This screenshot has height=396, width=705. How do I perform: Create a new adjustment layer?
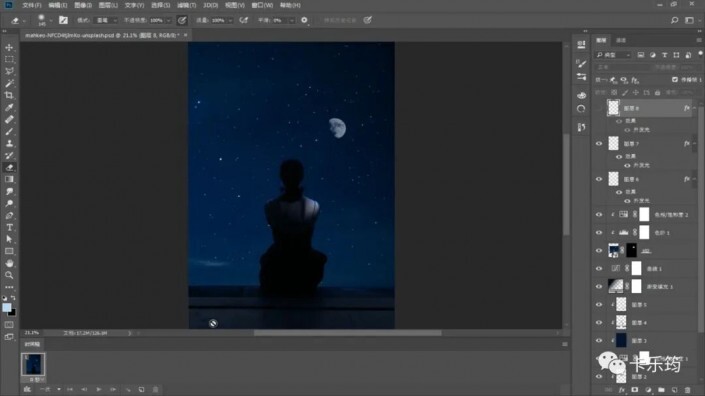[x=648, y=390]
